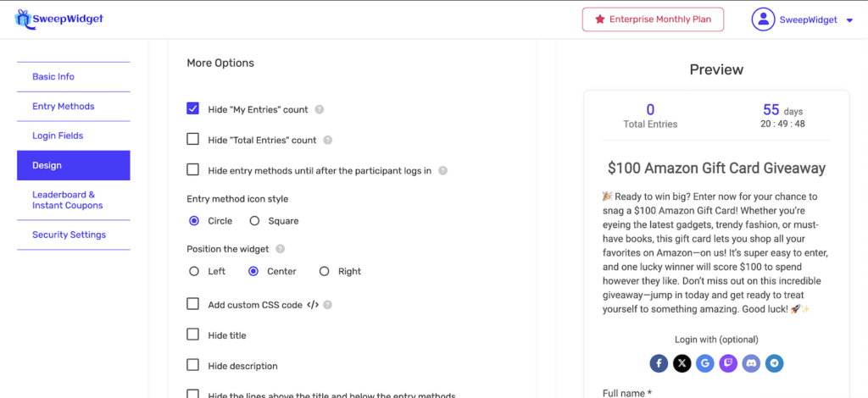Image resolution: width=868 pixels, height=398 pixels.
Task: Uncheck Hide "My Entries" count checkbox
Action: (193, 108)
